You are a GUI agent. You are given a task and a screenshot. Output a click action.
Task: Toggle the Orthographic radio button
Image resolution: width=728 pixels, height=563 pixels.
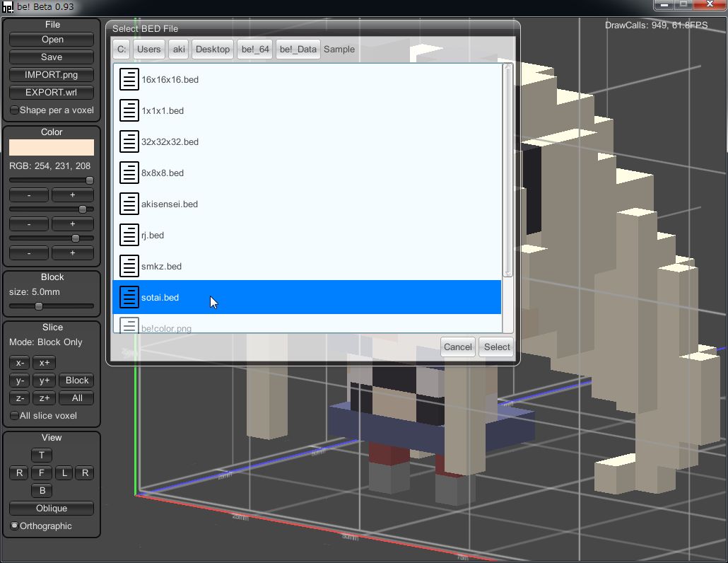click(x=15, y=526)
